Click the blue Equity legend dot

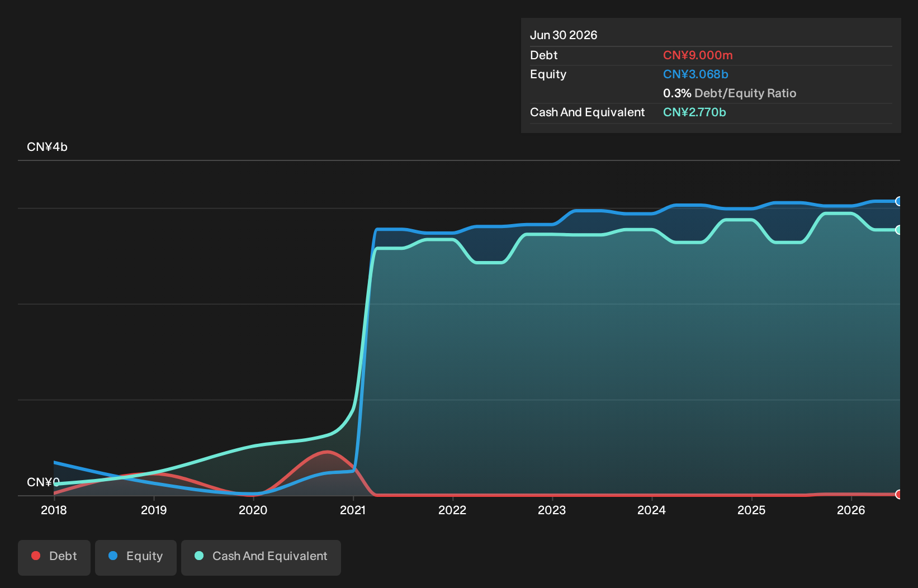point(113,556)
